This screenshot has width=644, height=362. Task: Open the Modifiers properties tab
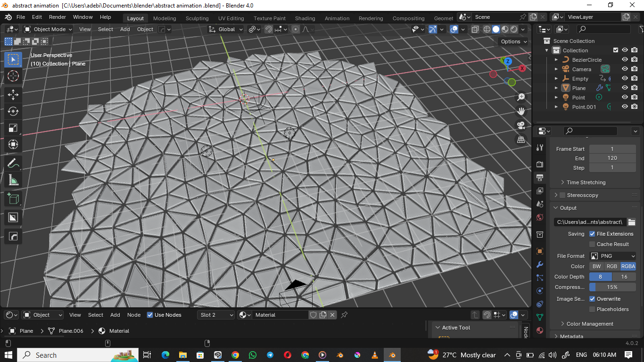(x=540, y=264)
